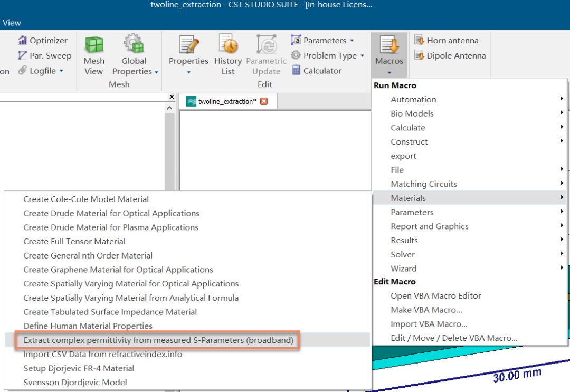Open the View ribbon tab

12,23
